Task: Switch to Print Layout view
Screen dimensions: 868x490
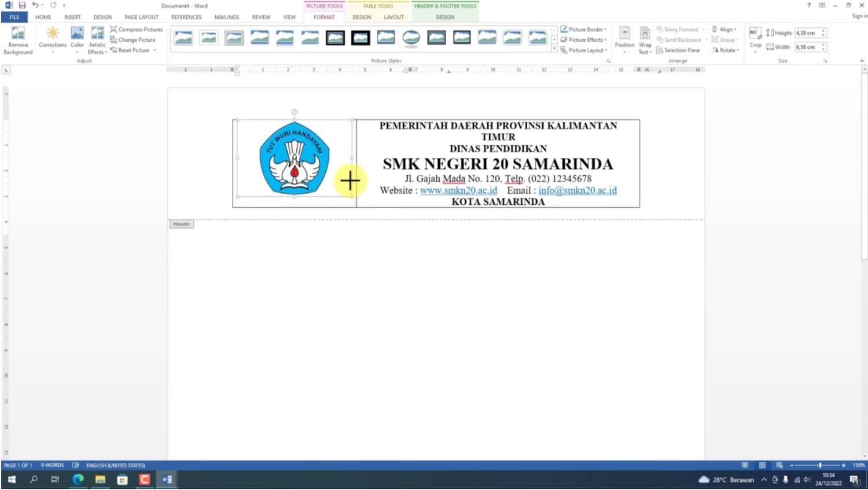Action: pos(762,465)
